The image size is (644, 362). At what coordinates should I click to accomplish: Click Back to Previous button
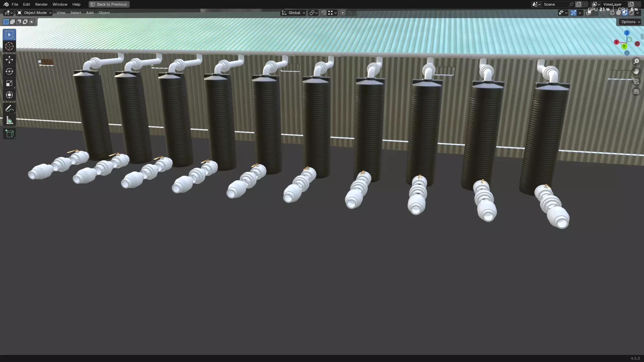[109, 4]
